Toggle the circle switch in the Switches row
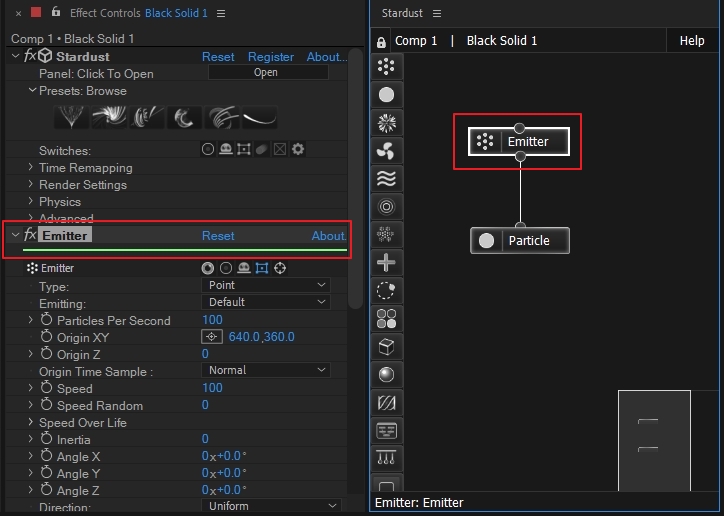Image resolution: width=724 pixels, height=516 pixels. click(208, 150)
